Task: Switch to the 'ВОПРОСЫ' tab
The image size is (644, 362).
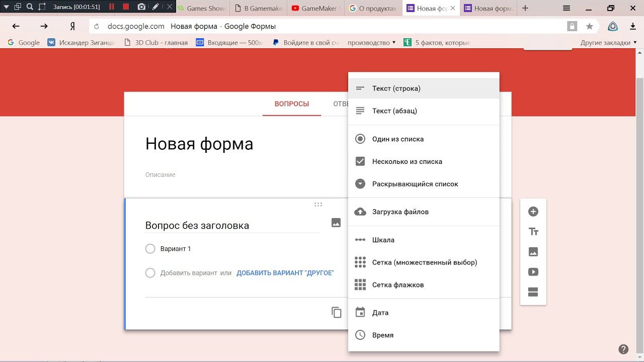Action: [291, 104]
